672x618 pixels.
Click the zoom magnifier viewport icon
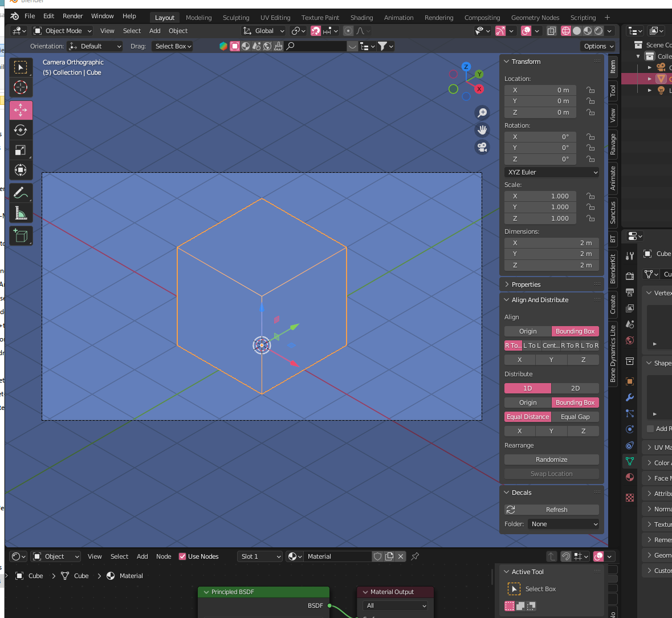(482, 113)
